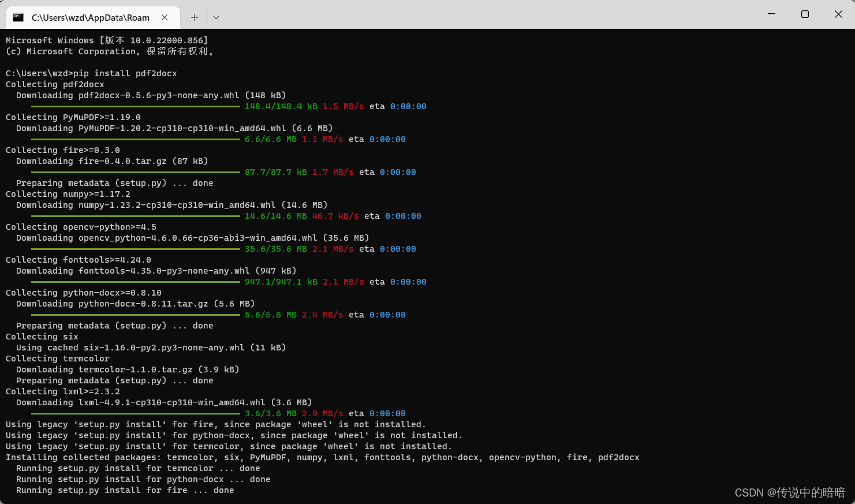
Task: Click the 'Collecting PyMuPDF>=1.19.0' line
Action: pyautogui.click(x=73, y=117)
